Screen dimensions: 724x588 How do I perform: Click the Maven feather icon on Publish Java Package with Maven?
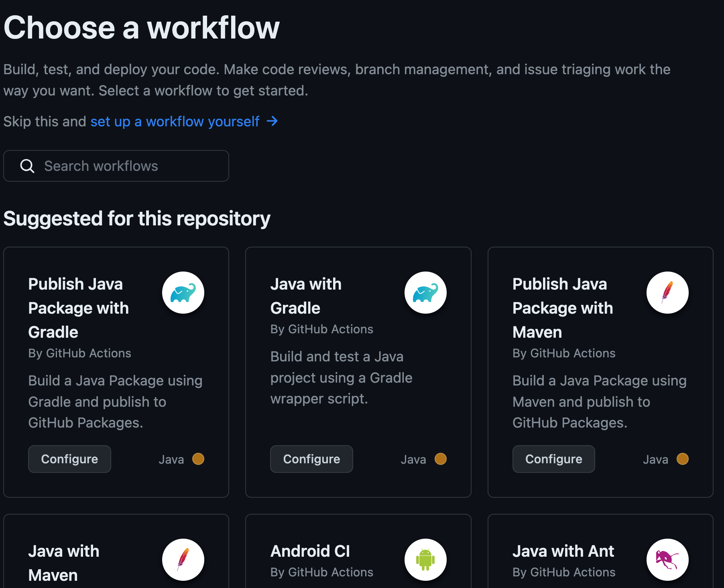(667, 293)
